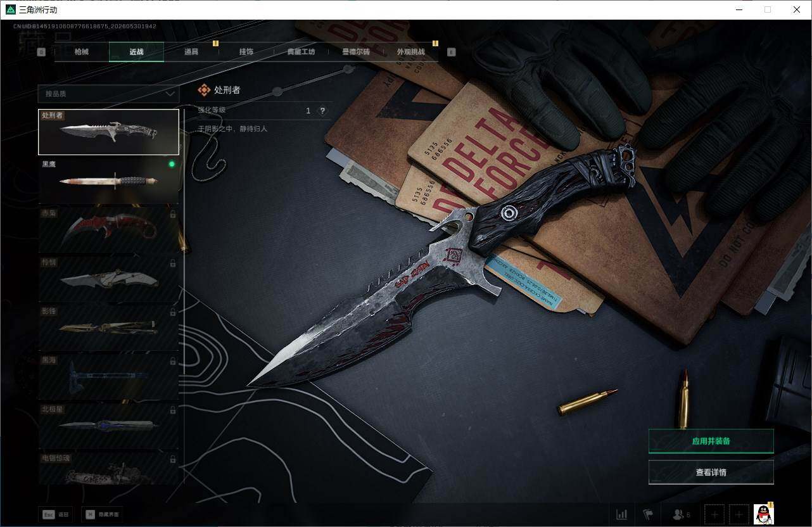Click the Esc 返回 button
The width and height of the screenshot is (812, 527).
(55, 514)
